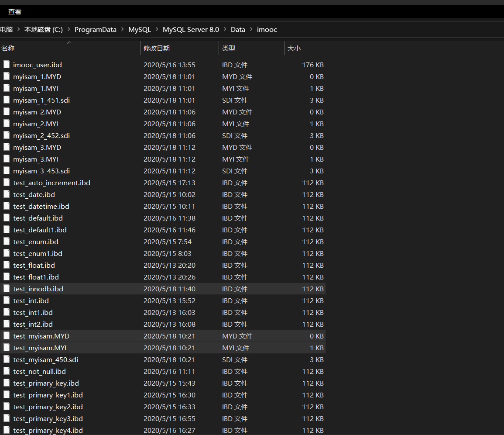Select file name test_not_null.ibd
Screen dimensions: 504x435
click(40, 372)
